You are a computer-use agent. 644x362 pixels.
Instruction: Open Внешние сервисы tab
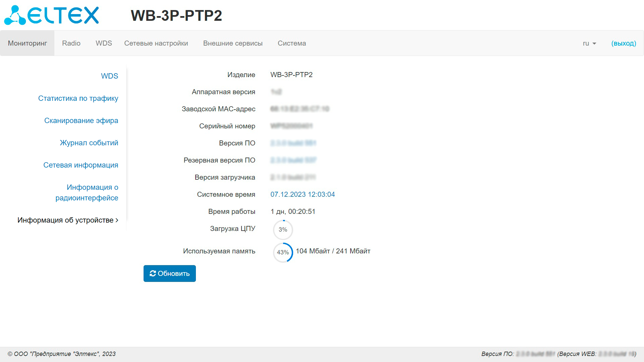[233, 43]
